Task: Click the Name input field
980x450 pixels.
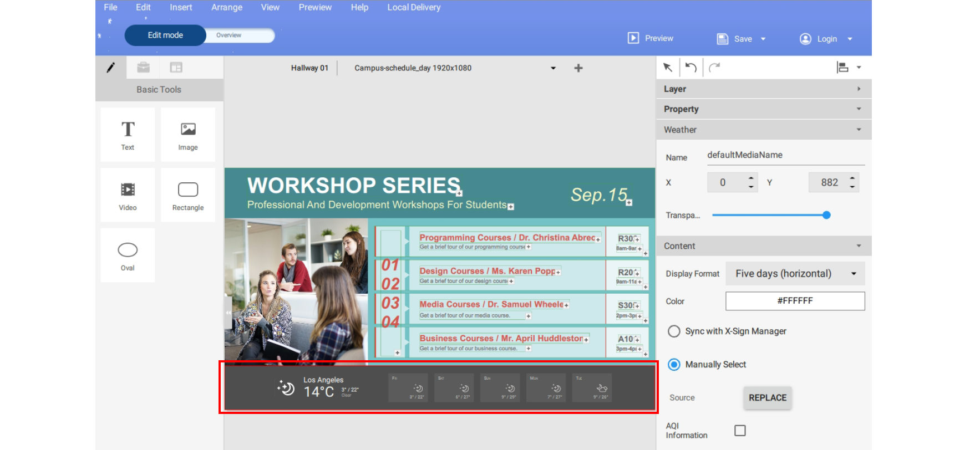Action: [785, 156]
